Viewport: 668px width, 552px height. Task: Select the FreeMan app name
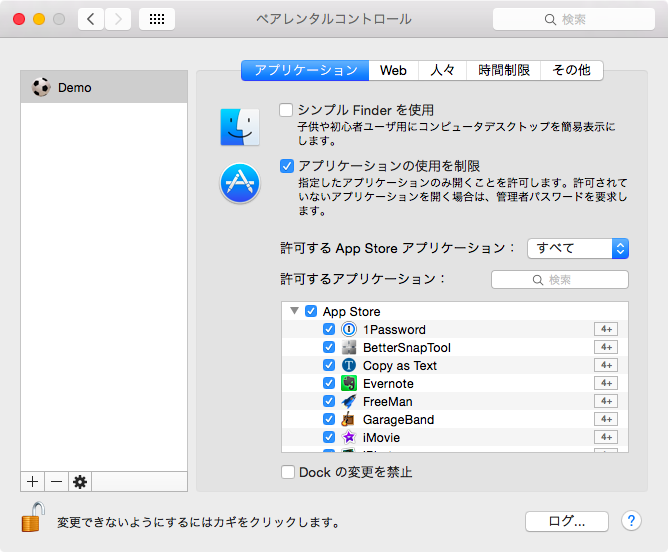pos(388,401)
